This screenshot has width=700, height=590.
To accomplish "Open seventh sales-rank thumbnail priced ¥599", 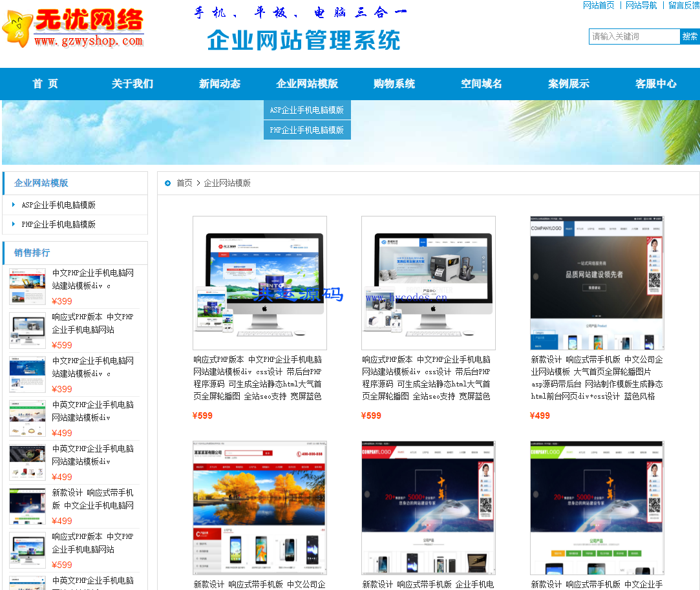I will pyautogui.click(x=27, y=550).
